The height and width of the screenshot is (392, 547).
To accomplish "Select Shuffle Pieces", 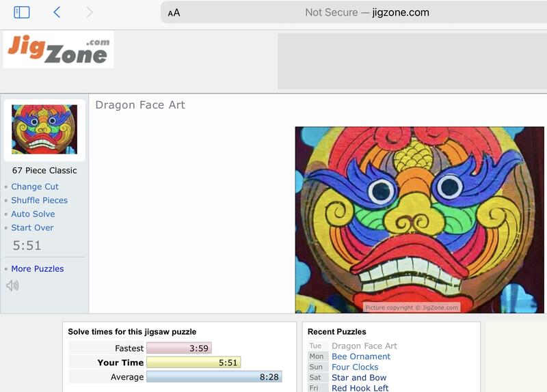I will click(40, 200).
